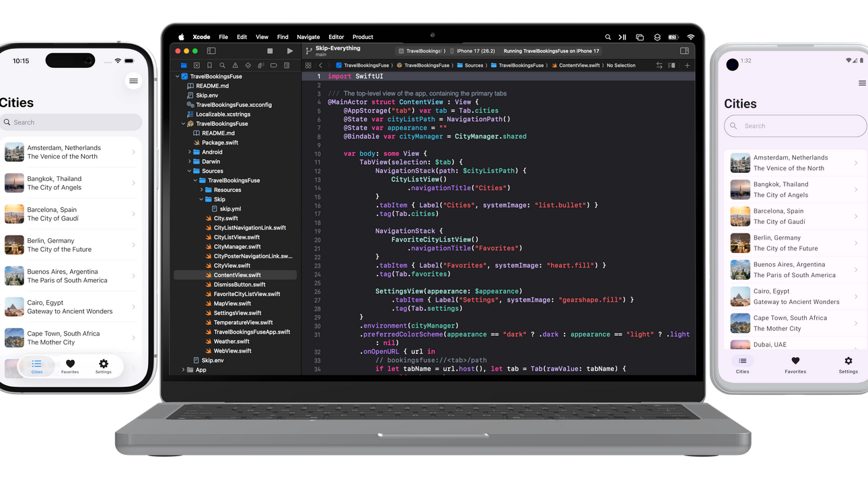
Task: Open the Breakpoint navigator
Action: tap(274, 66)
